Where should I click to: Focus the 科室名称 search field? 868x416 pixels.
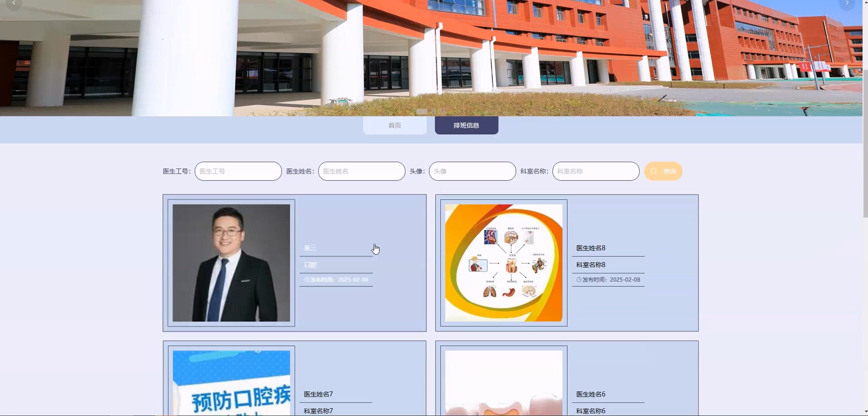click(x=595, y=171)
